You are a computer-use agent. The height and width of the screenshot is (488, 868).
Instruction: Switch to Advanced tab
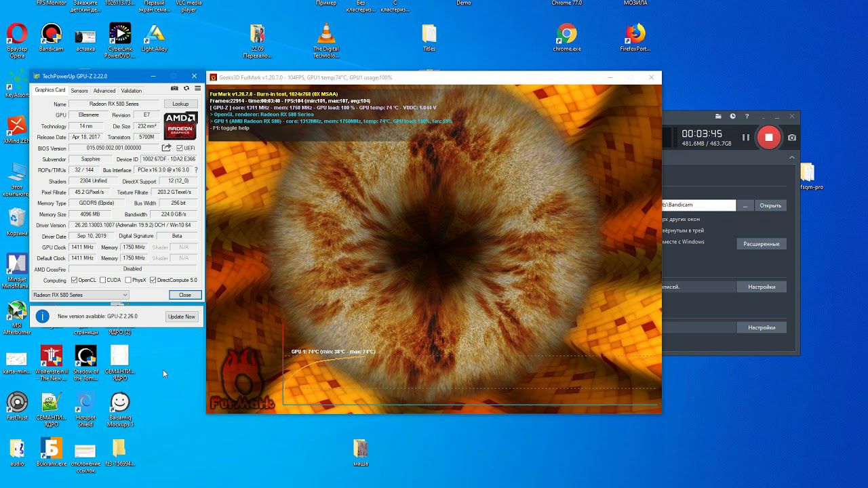pyautogui.click(x=104, y=91)
